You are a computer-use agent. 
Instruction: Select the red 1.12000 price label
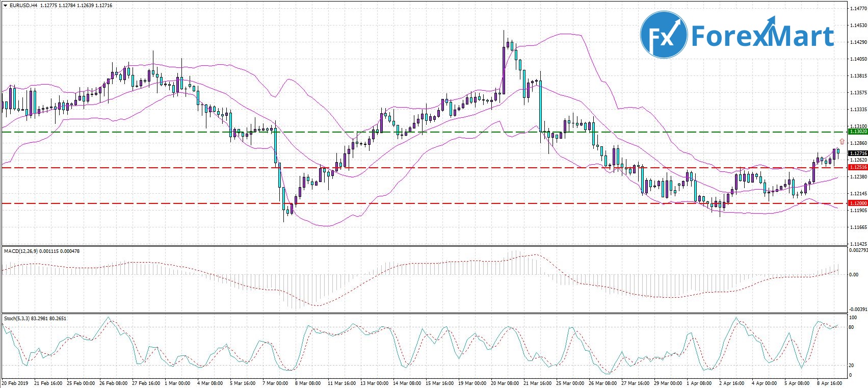[857, 203]
